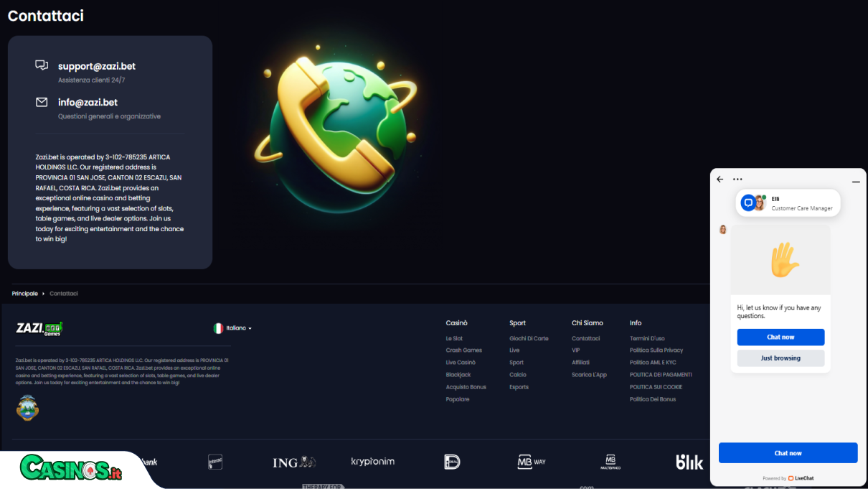The height and width of the screenshot is (489, 868).
Task: Click the Multibanco payment logo
Action: [x=610, y=462]
